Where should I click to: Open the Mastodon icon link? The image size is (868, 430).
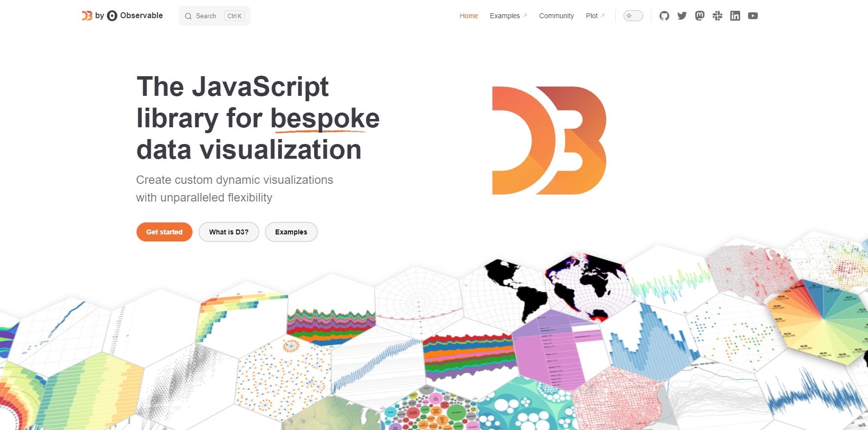click(x=700, y=16)
